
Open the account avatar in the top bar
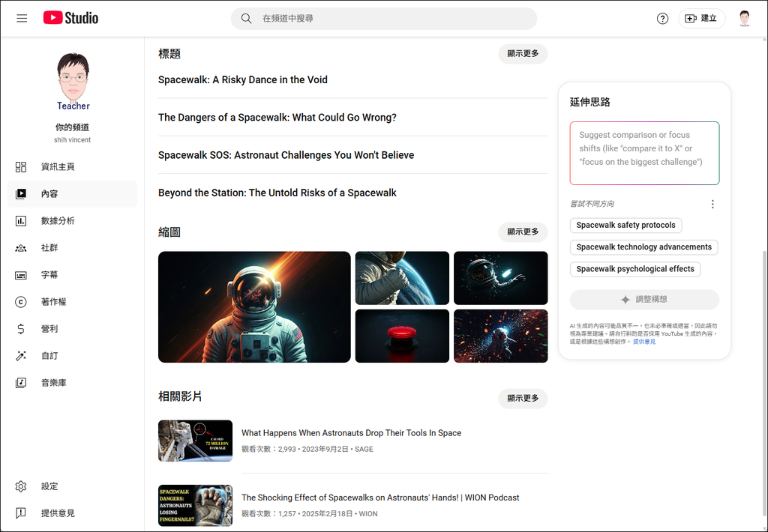point(745,19)
